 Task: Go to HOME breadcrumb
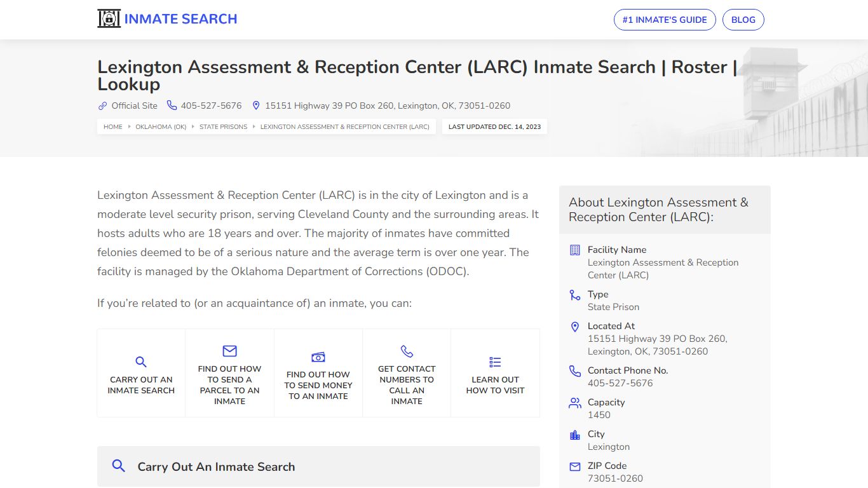coord(113,127)
